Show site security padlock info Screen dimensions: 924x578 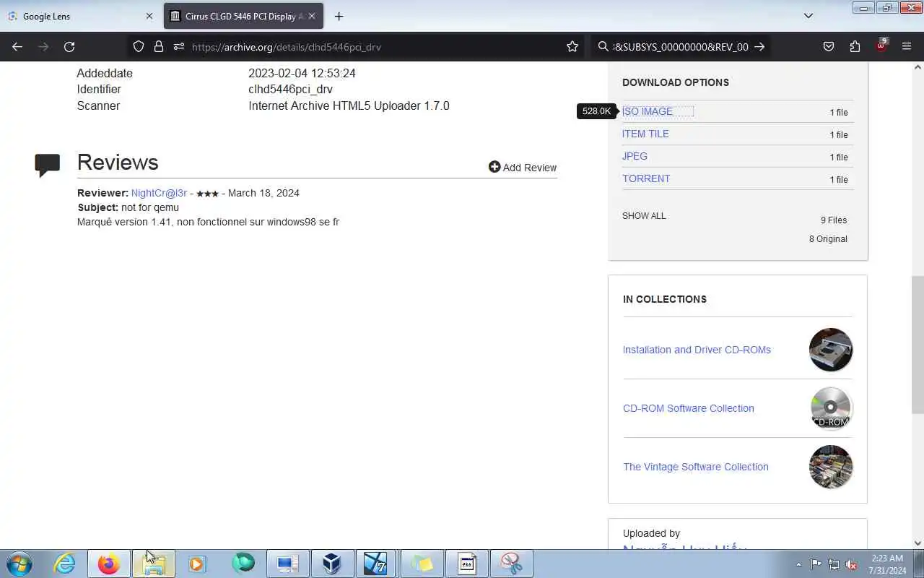click(159, 46)
